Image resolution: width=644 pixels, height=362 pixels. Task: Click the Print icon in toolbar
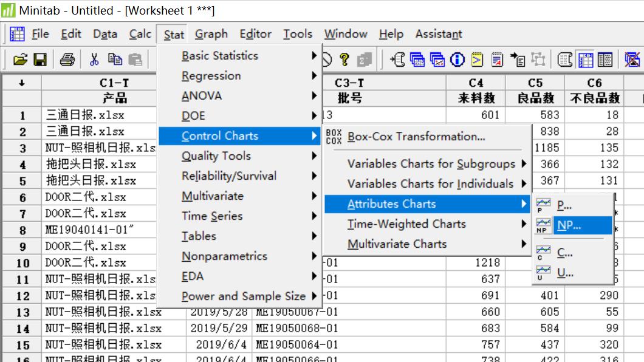67,60
